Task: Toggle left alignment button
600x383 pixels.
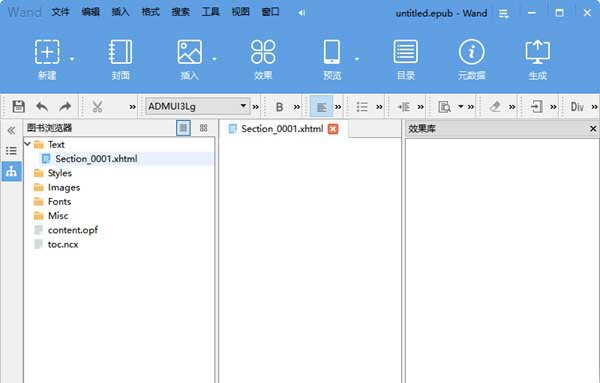Action: click(321, 107)
